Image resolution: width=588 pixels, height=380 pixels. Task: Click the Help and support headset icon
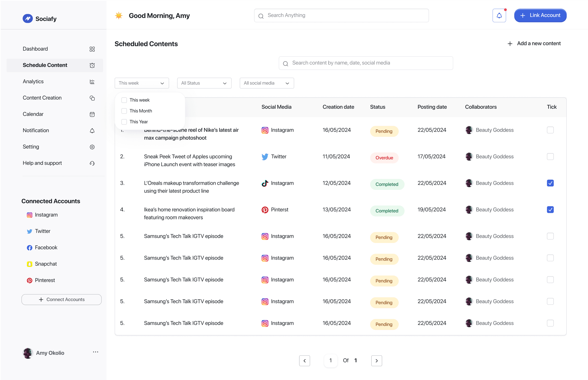[92, 163]
